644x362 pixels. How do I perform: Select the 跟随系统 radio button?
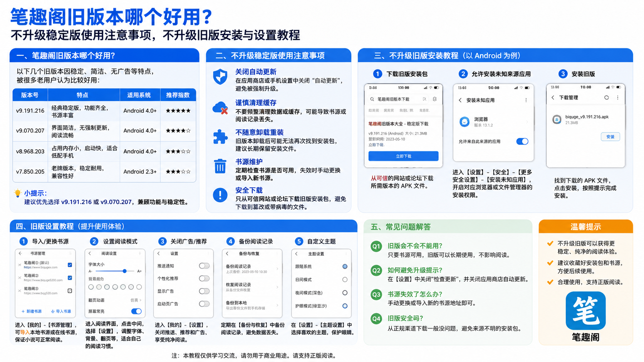pyautogui.click(x=345, y=267)
